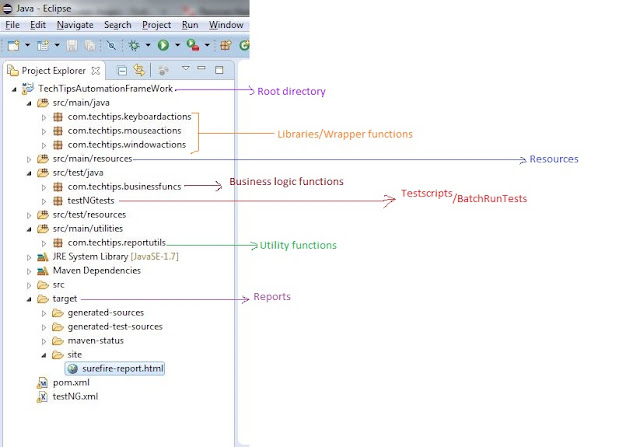Click the Save toolbar icon

point(72,45)
